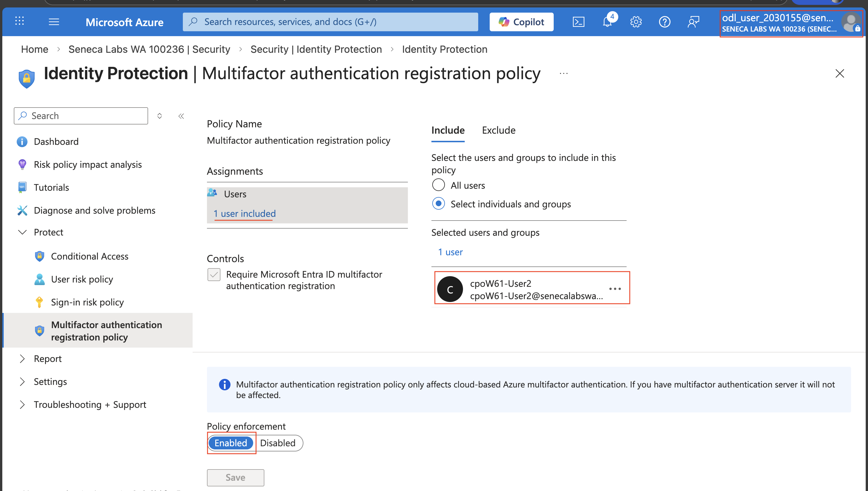
Task: Open Security | Identity Protection breadcrumb
Action: pyautogui.click(x=316, y=49)
